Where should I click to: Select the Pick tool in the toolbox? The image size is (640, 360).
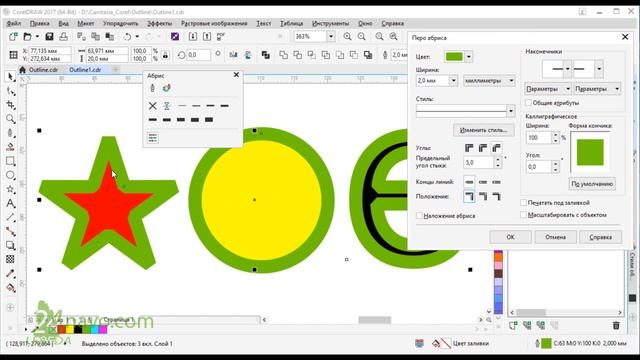coord(10,77)
